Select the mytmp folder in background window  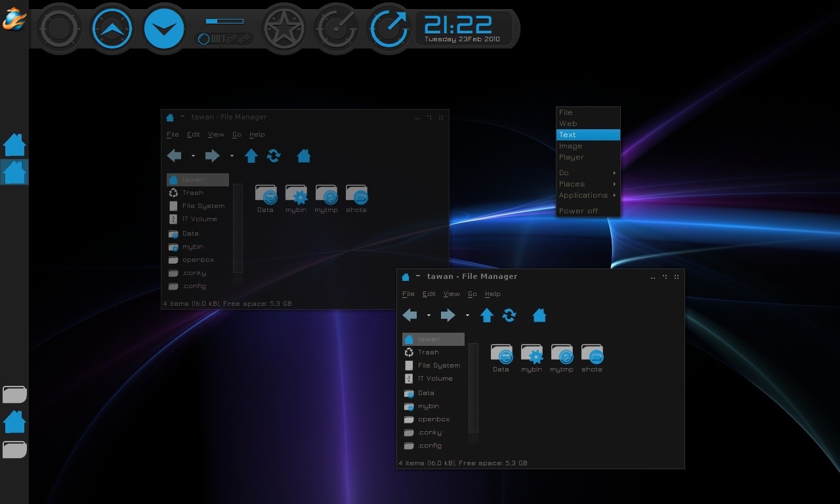click(326, 199)
